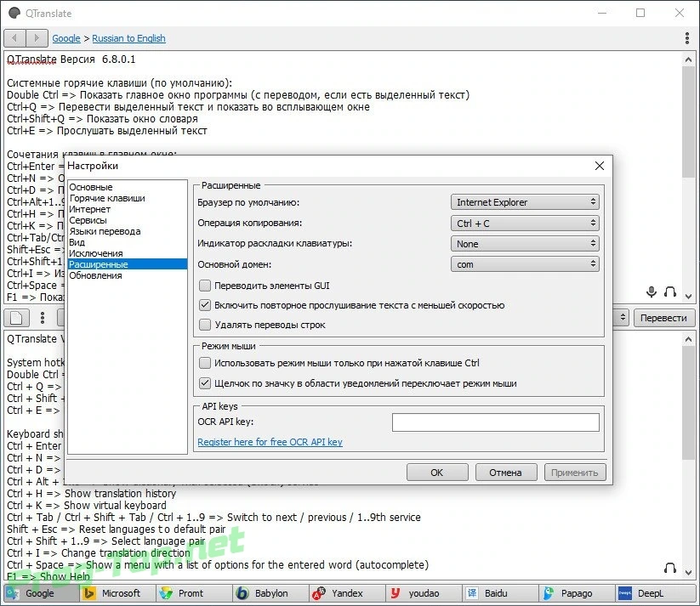Listen to translated text via headphones icon
This screenshot has height=606, width=700.
pos(669,568)
